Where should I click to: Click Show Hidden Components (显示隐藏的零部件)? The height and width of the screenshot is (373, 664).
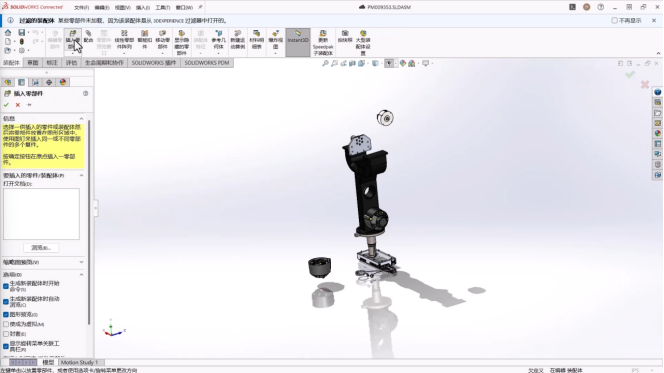[x=182, y=42]
